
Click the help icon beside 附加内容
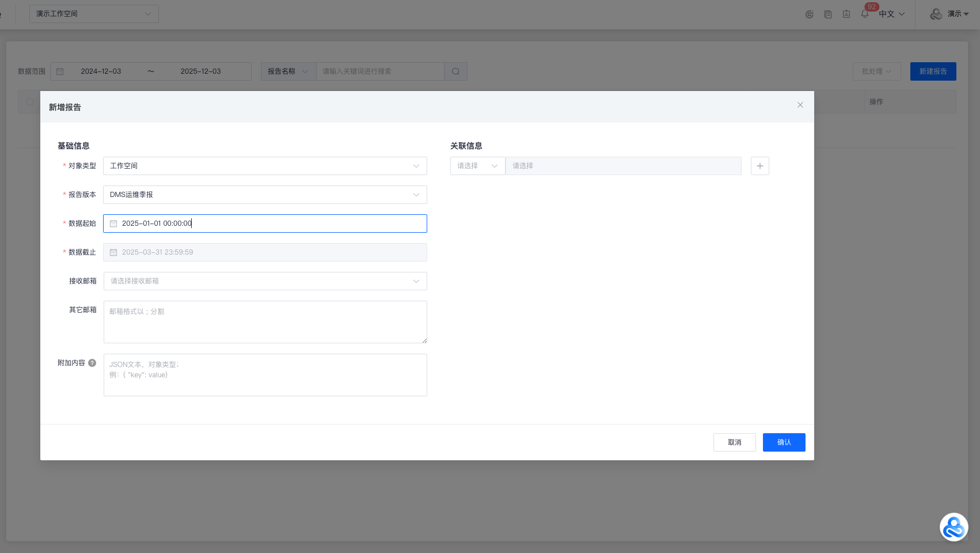(92, 363)
